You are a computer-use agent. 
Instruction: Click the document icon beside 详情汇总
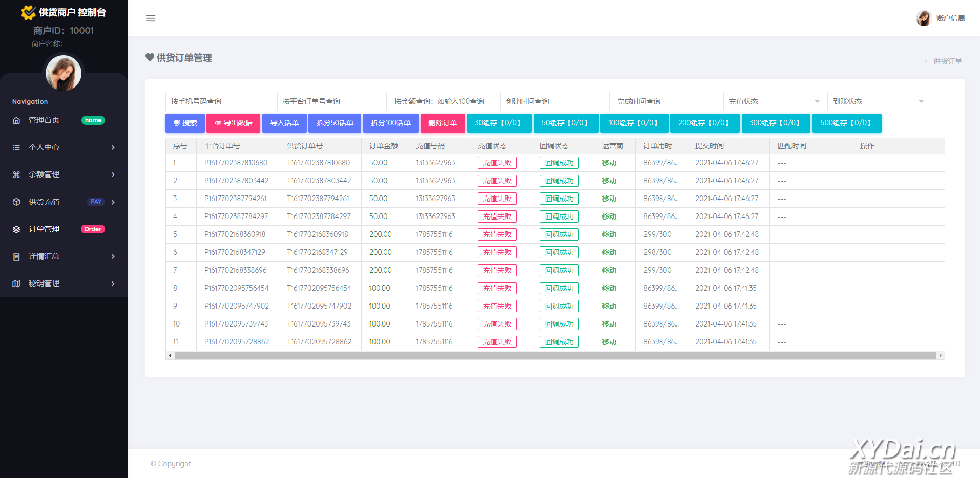pyautogui.click(x=16, y=256)
